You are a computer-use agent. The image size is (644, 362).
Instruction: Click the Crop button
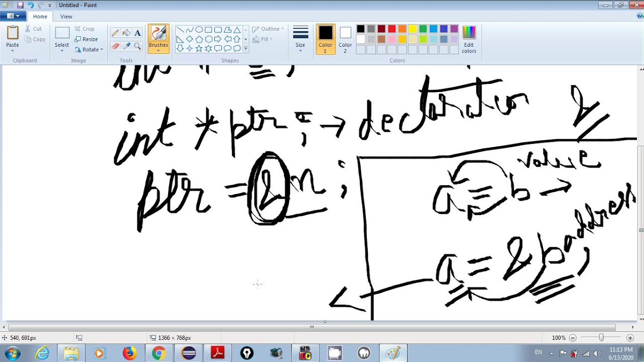click(85, 29)
